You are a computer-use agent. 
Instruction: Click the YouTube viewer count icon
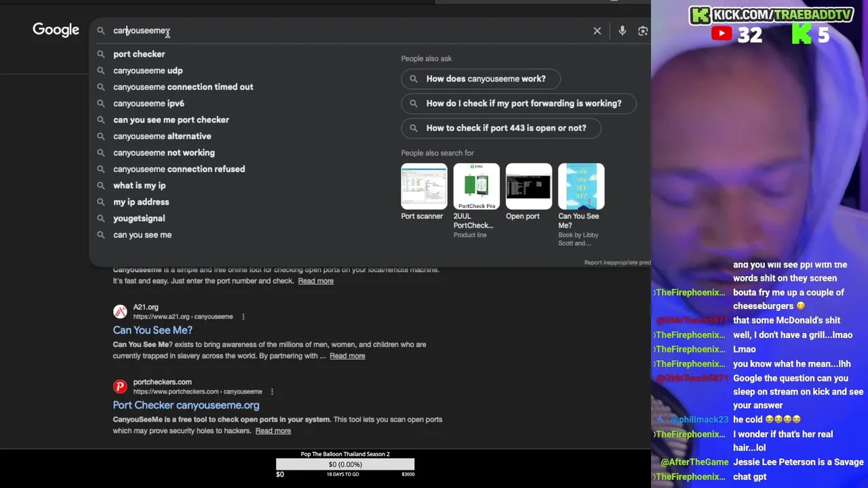[722, 34]
